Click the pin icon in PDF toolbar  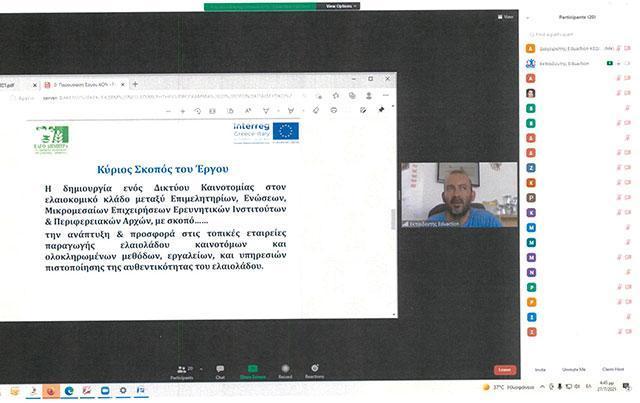click(381, 110)
